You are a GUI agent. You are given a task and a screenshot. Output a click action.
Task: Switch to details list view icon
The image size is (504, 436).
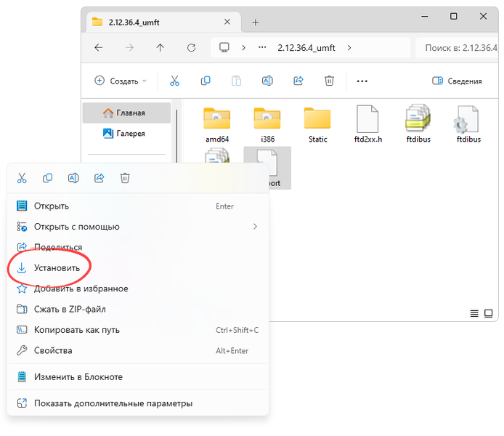[474, 313]
